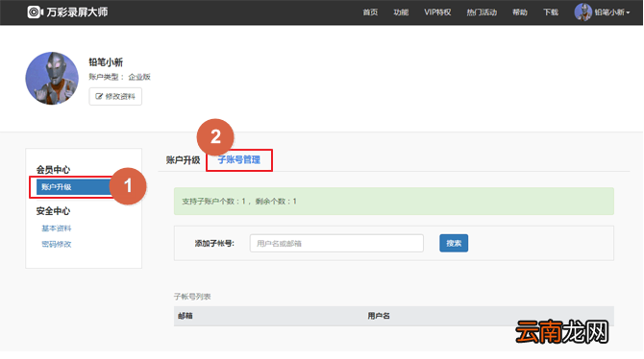Image resolution: width=644 pixels, height=359 pixels.
Task: Focus the 用户名或邮箱 input field
Action: pos(336,243)
